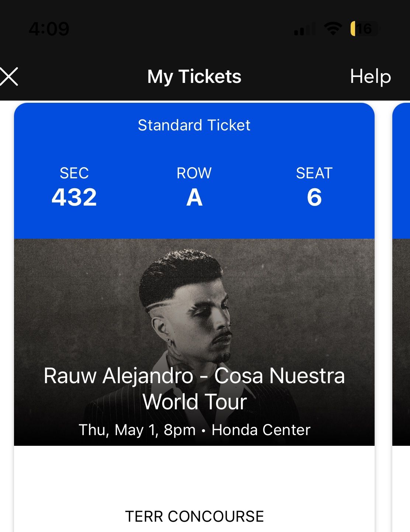Screen dimensions: 410x532
Task: Tap the Honda Center venue name
Action: click(261, 430)
